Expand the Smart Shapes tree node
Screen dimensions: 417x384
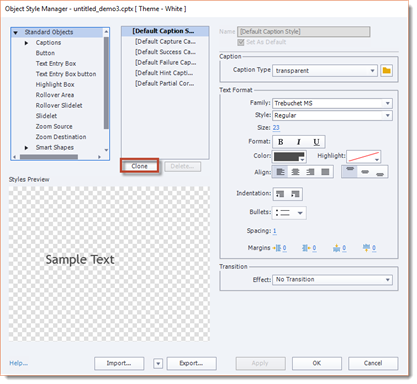point(26,148)
